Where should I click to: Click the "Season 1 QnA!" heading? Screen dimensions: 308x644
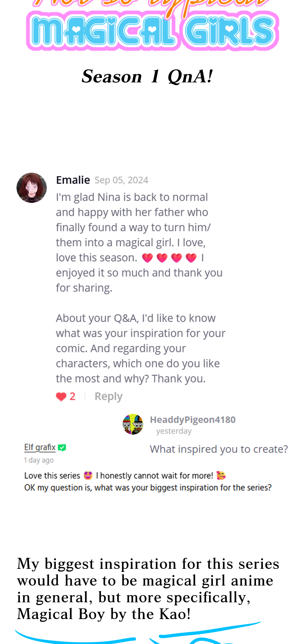(147, 76)
